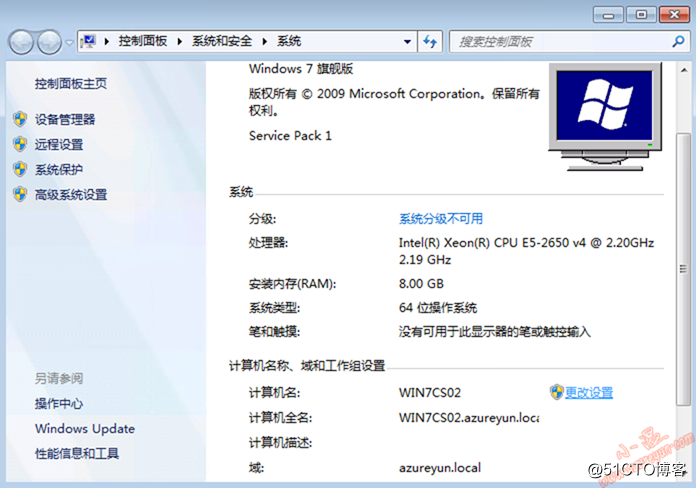Screen dimensions: 696x488
Task: Click shield icon beside 高级系统设置
Action: 20,194
